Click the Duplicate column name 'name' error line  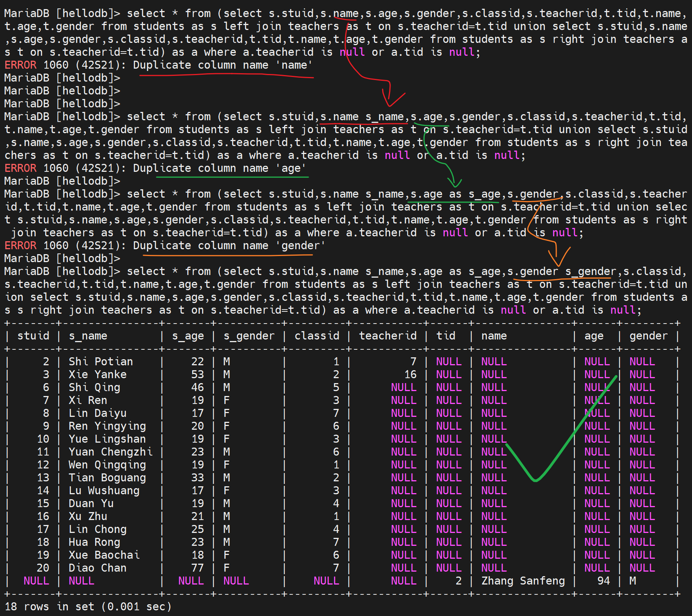coord(158,65)
